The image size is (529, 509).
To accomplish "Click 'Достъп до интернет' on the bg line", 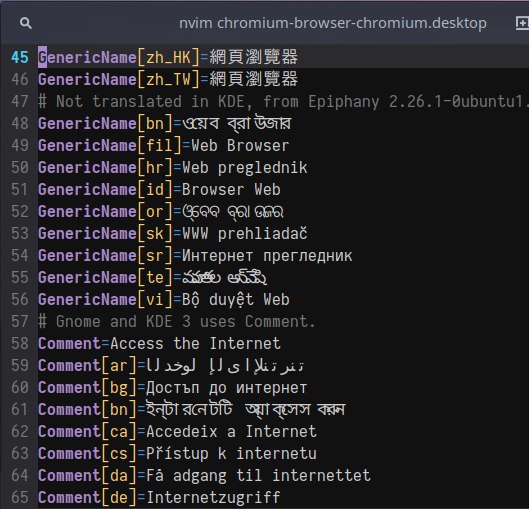I will coord(227,388).
